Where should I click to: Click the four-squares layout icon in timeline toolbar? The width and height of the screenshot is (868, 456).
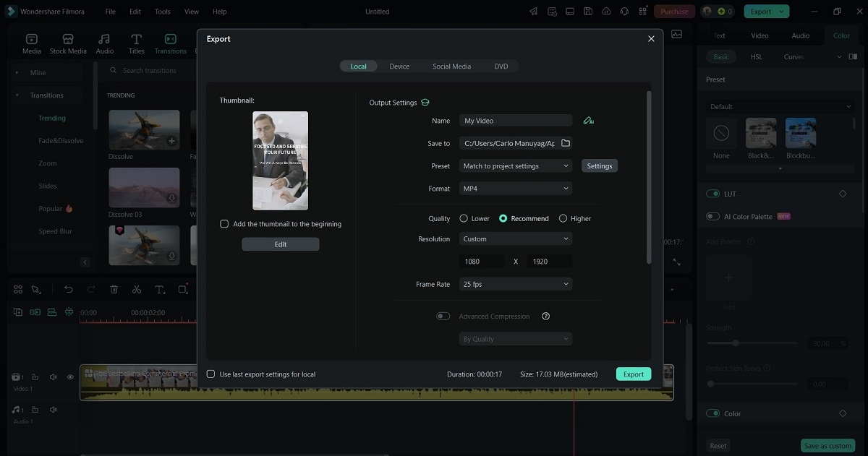click(18, 289)
